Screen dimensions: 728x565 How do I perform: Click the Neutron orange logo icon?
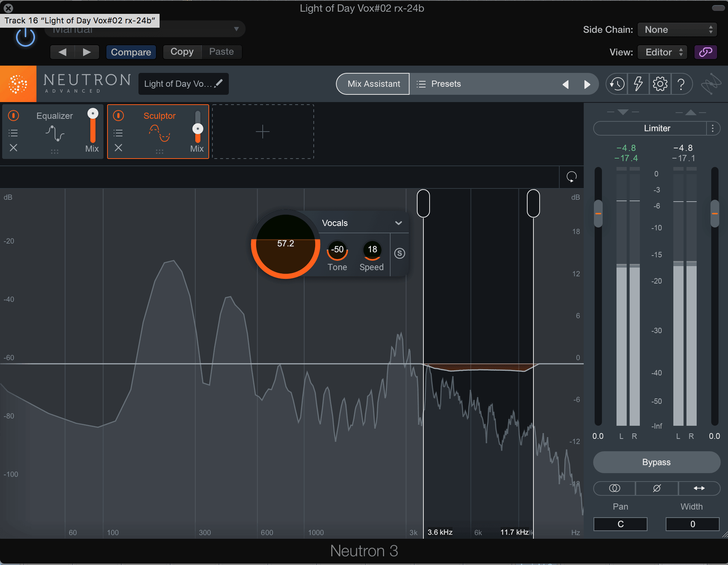18,84
